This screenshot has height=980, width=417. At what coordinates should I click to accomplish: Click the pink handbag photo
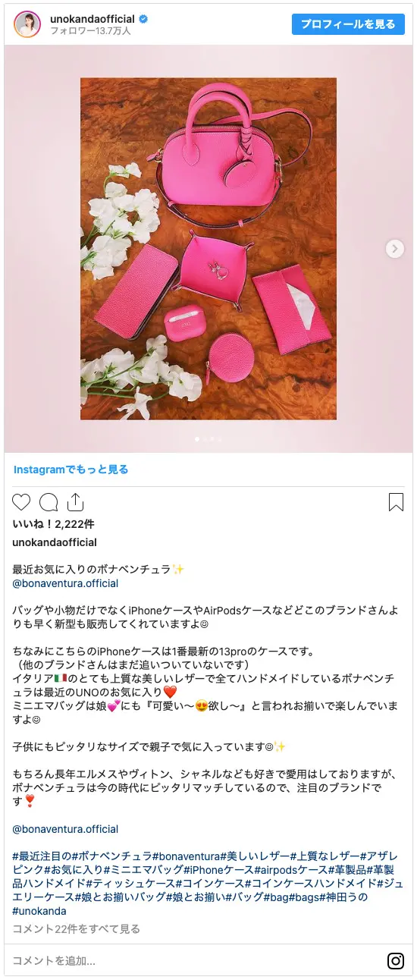(208, 249)
